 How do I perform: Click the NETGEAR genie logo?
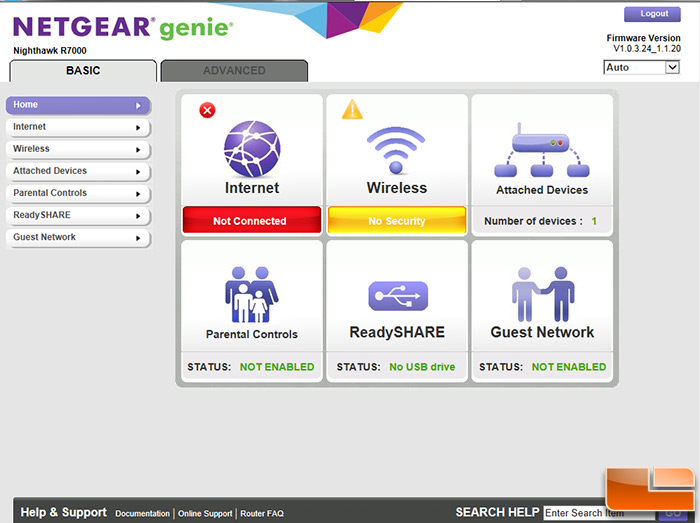[123, 28]
